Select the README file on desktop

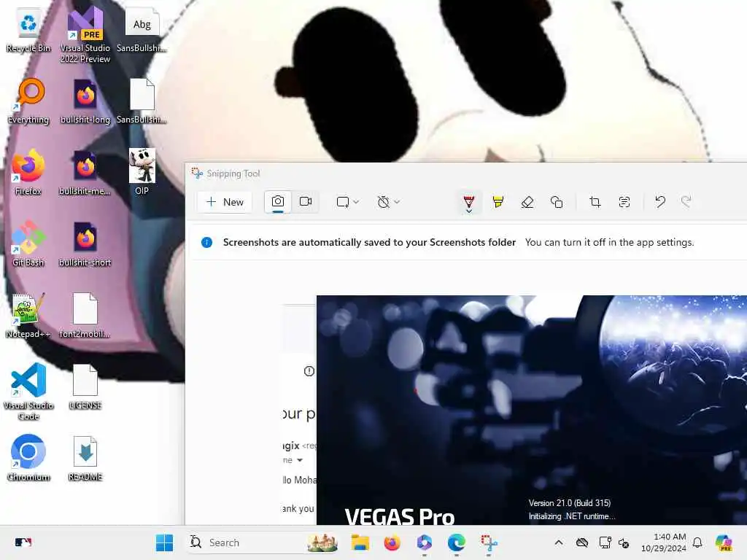click(x=85, y=458)
